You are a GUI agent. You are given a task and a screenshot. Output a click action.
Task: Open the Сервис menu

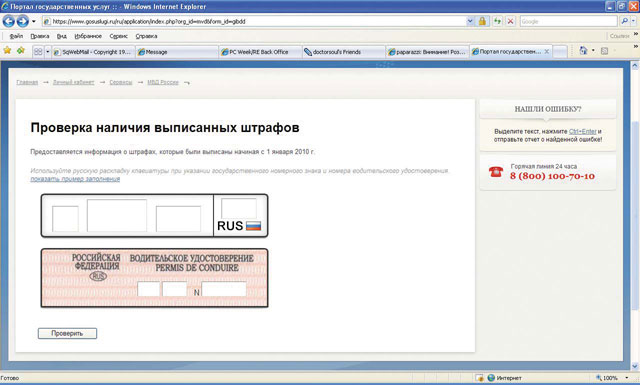click(118, 36)
